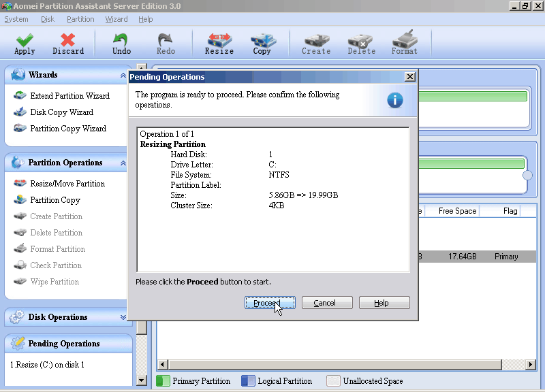Click the Create partition toolbar icon

[316, 40]
